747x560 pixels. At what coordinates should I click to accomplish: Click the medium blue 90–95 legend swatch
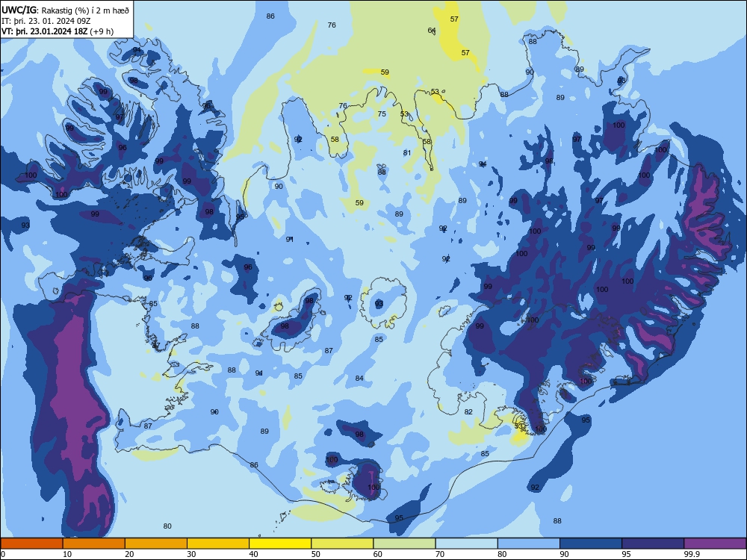(x=591, y=544)
